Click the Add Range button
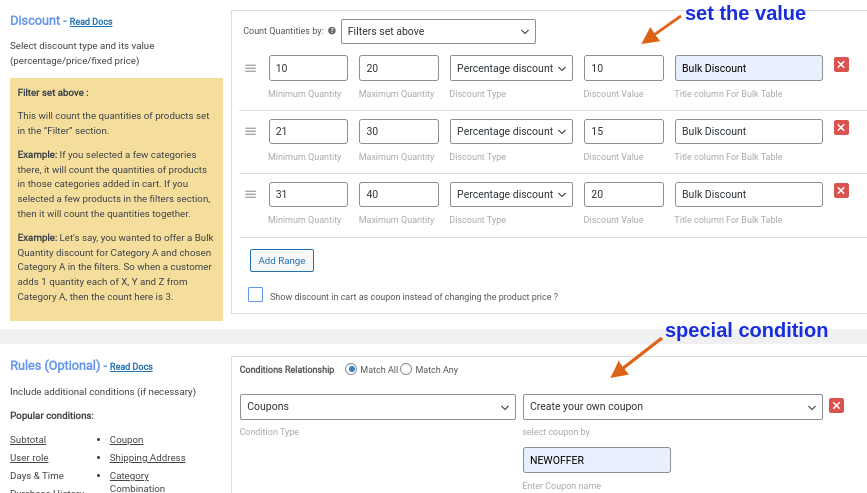Screen dimensions: 867x493 (x=282, y=260)
